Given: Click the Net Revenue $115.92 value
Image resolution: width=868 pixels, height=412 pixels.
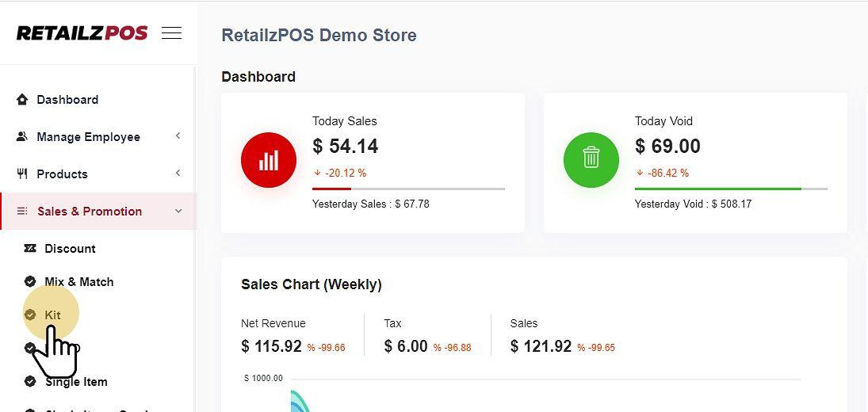Looking at the screenshot, I should (271, 346).
